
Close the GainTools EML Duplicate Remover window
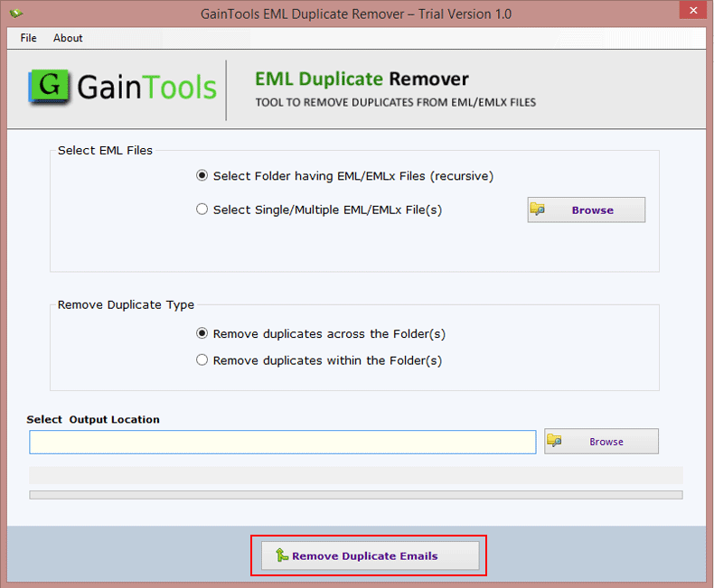coord(693,10)
